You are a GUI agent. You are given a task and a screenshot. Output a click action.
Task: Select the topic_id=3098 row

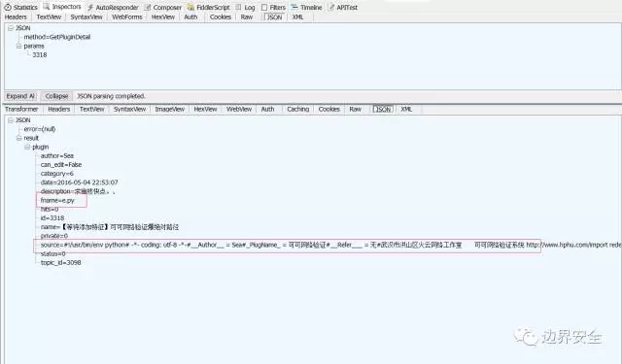coord(60,263)
